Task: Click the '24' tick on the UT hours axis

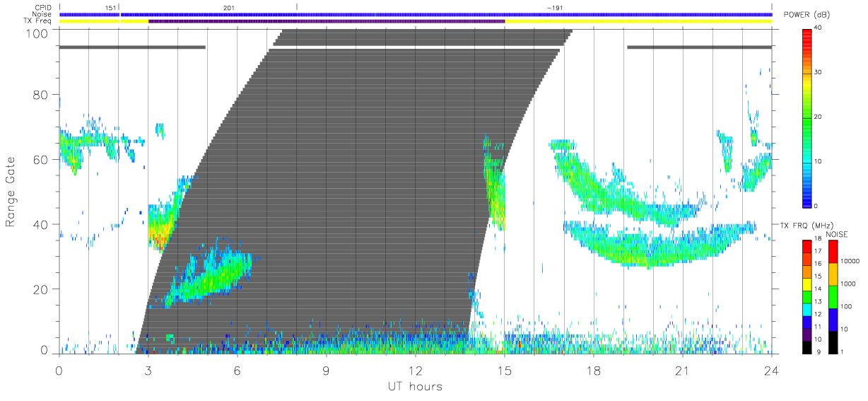Action: (771, 370)
